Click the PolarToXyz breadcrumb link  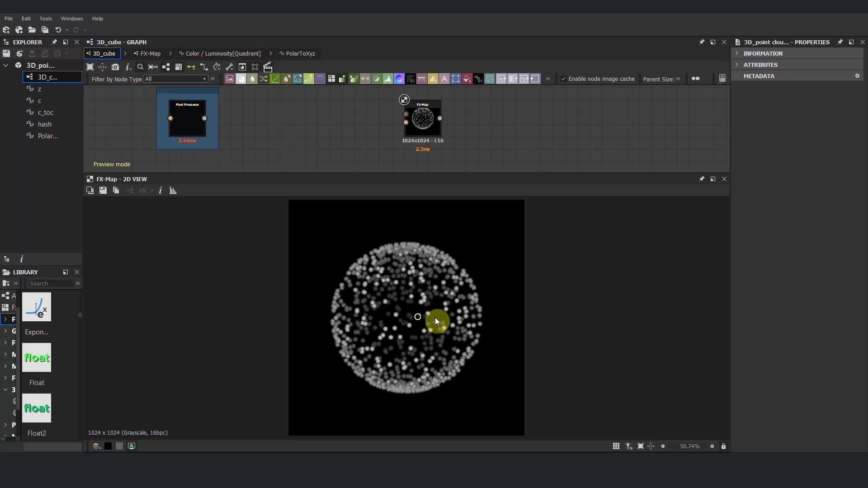[x=300, y=53]
